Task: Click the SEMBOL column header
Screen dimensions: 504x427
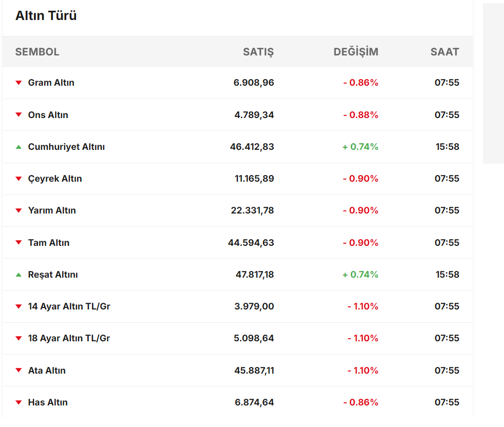Action: click(37, 52)
